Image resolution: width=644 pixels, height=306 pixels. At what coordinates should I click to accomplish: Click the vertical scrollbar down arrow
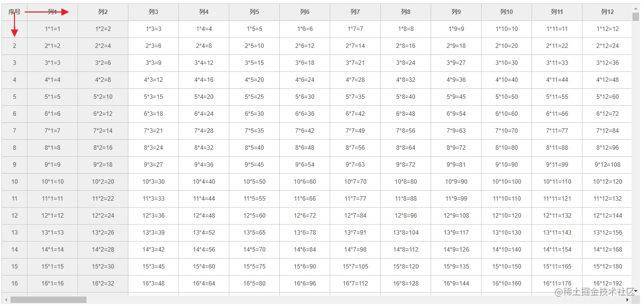[636, 291]
